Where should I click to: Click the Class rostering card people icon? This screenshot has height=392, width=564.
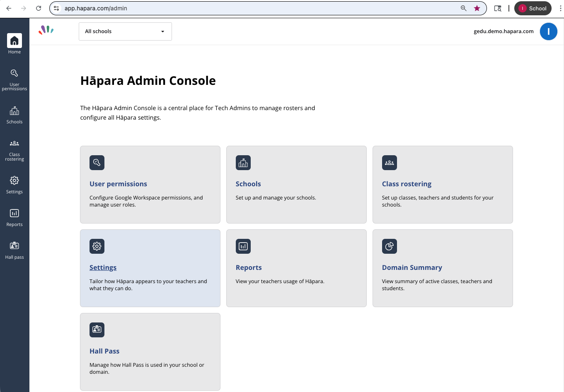click(x=390, y=163)
